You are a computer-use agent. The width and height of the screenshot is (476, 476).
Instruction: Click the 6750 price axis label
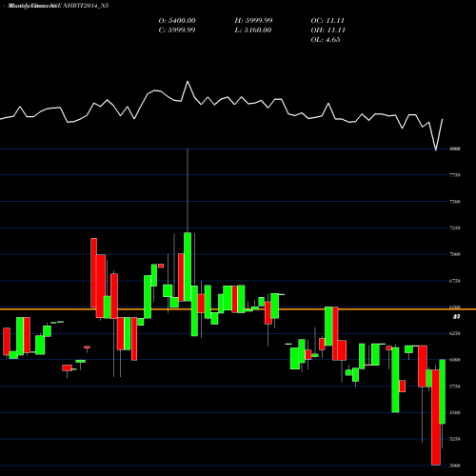point(455,281)
